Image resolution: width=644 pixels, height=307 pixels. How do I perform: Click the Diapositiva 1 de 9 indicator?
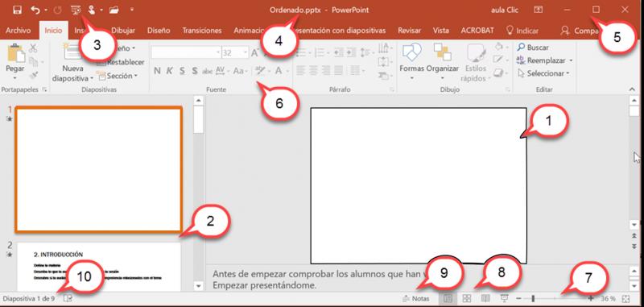29,299
